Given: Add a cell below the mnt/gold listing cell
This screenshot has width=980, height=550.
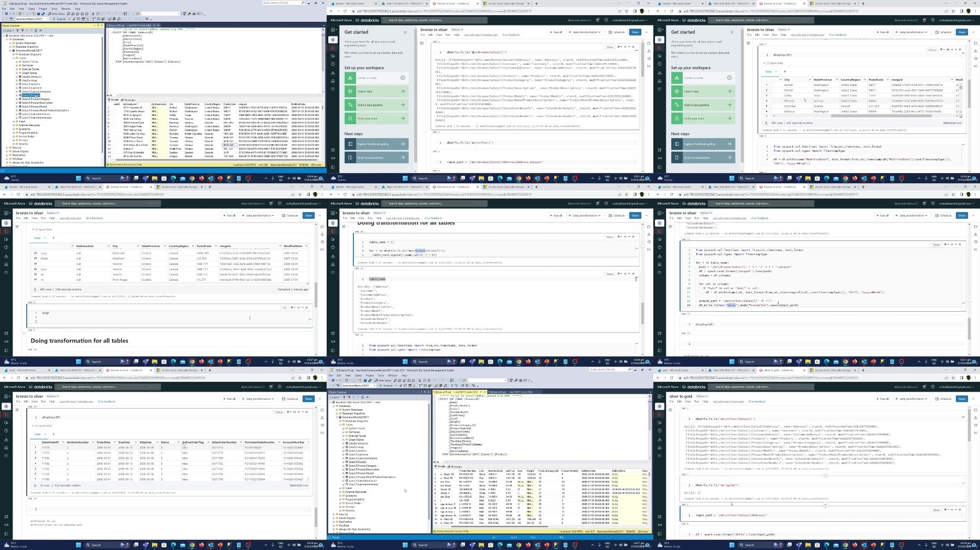Looking at the screenshot, I should click(x=825, y=504).
